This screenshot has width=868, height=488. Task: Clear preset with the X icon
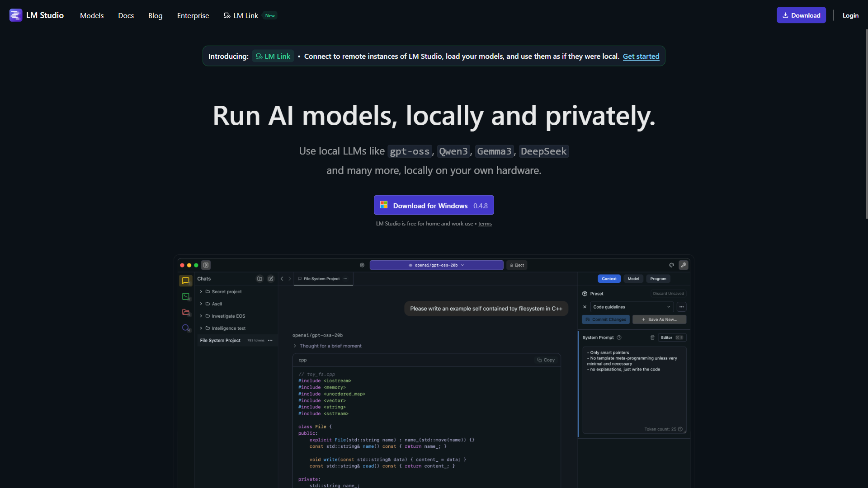(585, 307)
